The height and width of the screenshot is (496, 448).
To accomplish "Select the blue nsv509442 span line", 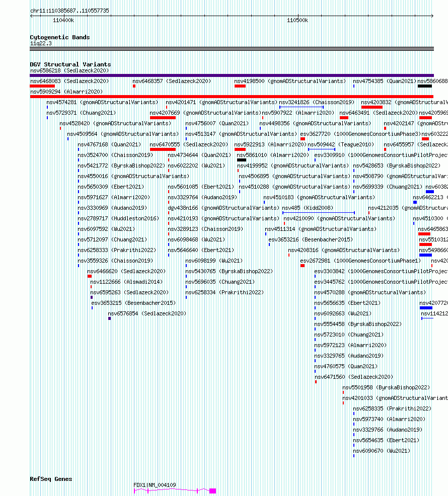I will 321,149.
